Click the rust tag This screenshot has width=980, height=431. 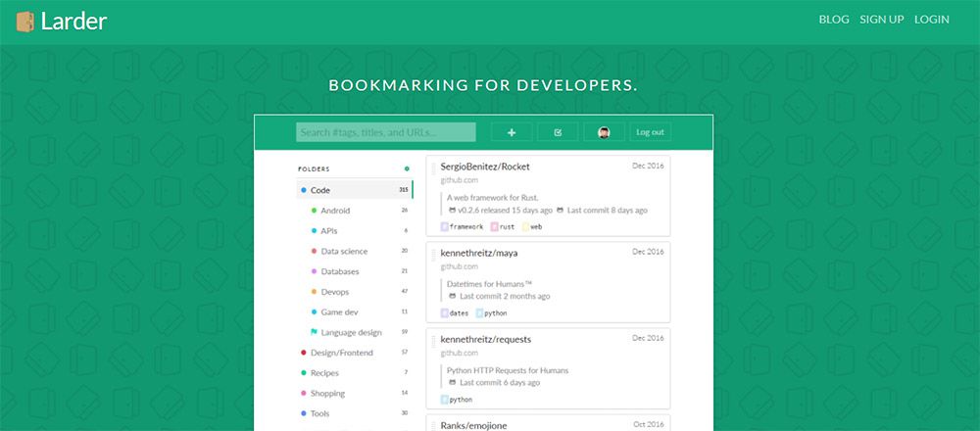[503, 226]
